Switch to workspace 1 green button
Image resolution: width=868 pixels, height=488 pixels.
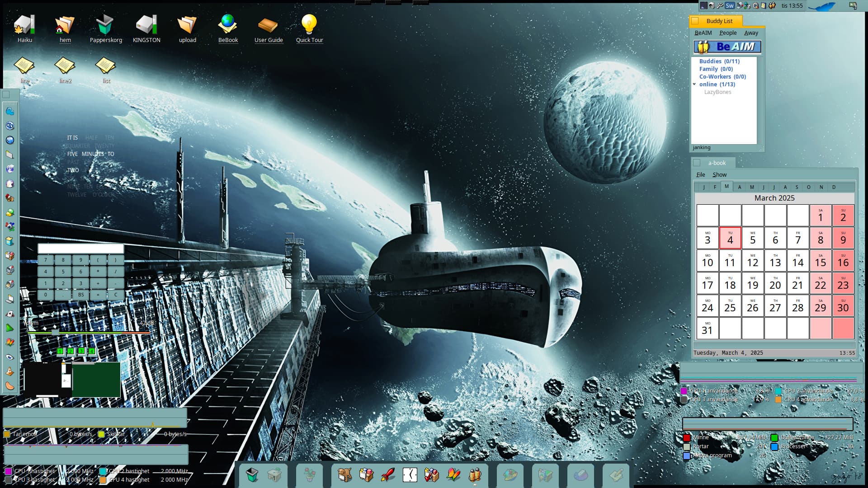tap(60, 351)
